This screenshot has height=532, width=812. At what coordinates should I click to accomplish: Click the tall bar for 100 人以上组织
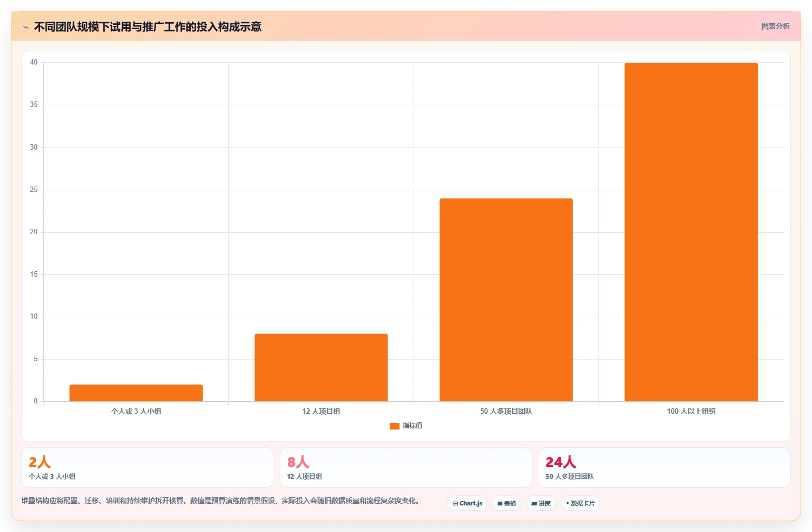691,232
